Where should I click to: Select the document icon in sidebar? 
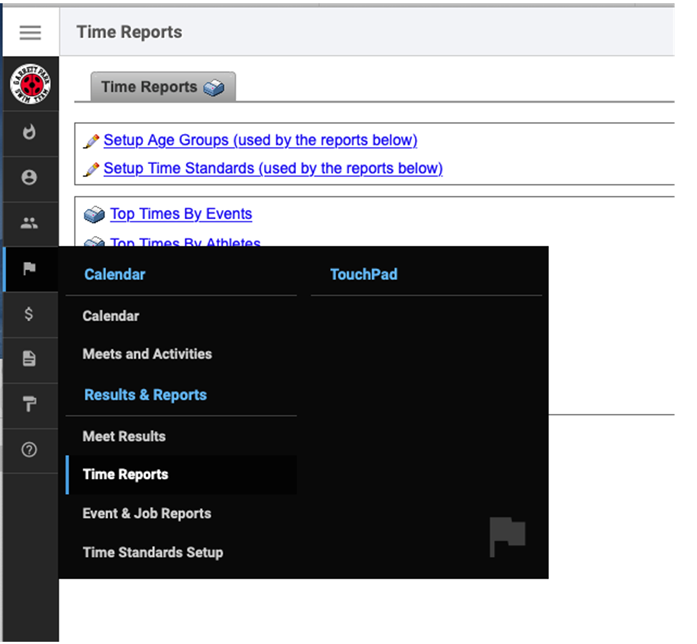coord(29,358)
